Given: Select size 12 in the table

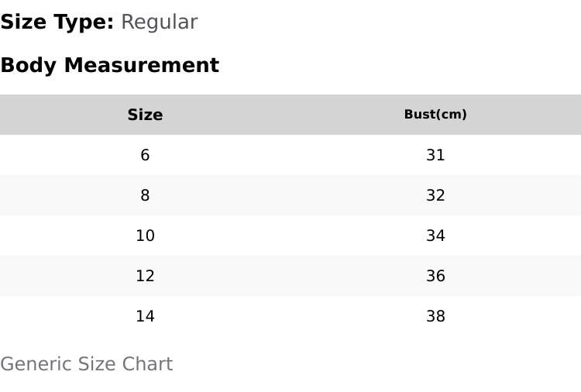Looking at the screenshot, I should (146, 276).
